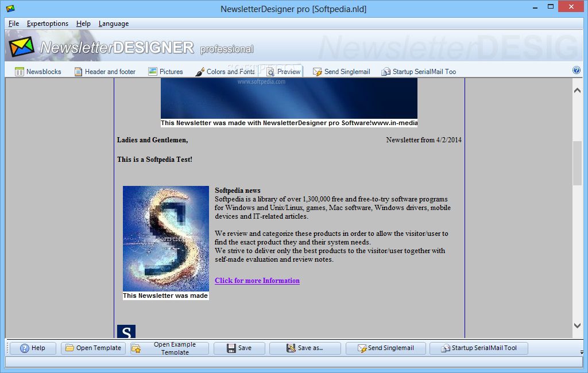Screen dimensions: 588x373
Task: Click Startup SerialMail Tool bottom button
Action: pos(479,348)
